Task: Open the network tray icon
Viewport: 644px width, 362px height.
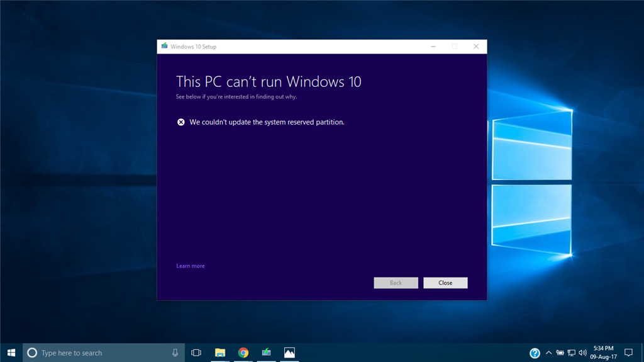Action: click(x=571, y=353)
